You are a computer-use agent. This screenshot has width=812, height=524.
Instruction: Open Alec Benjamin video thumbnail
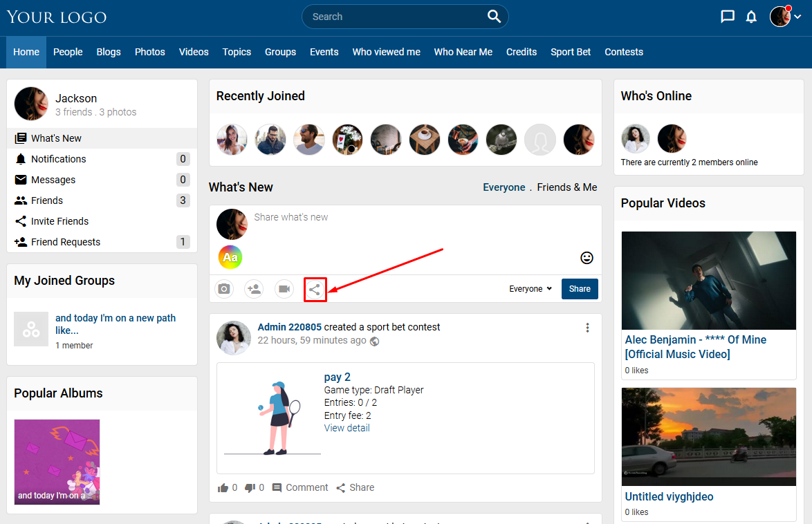708,281
